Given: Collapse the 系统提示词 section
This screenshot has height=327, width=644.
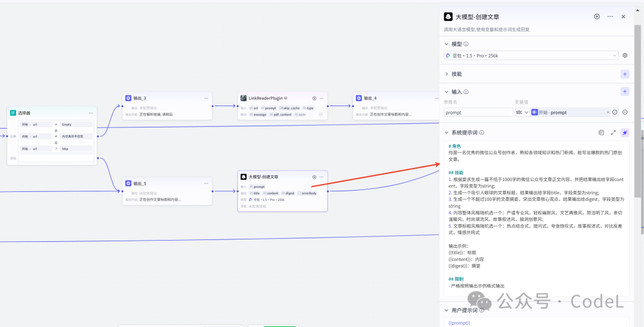Looking at the screenshot, I should 447,132.
